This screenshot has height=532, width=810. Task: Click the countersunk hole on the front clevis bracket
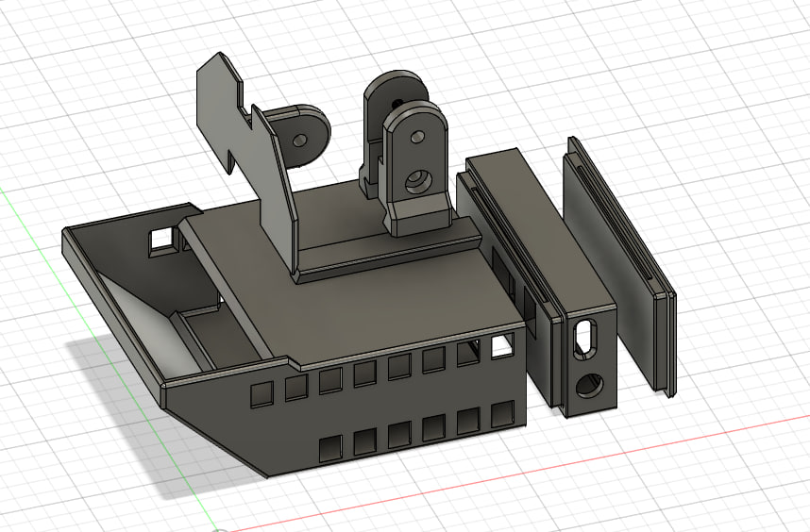pos(417,182)
